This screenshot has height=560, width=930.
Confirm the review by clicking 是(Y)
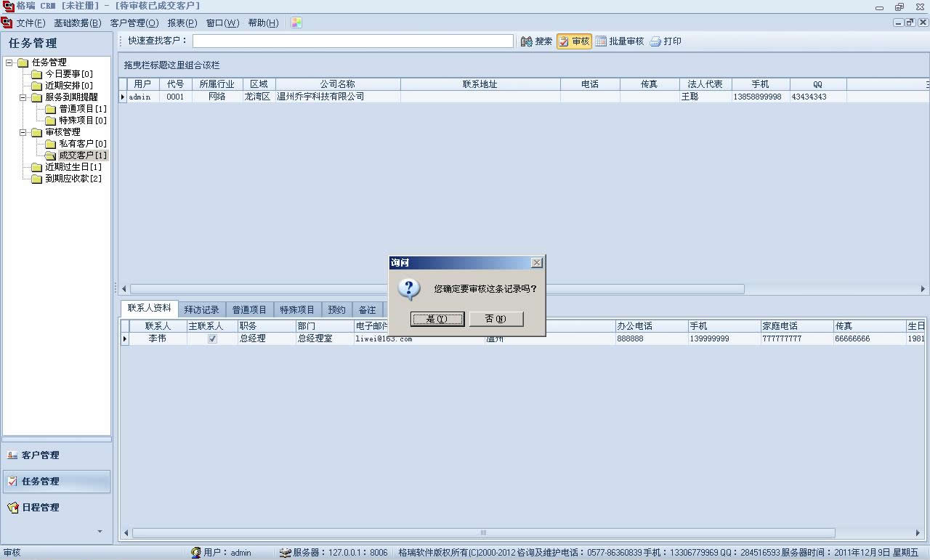[x=437, y=319]
